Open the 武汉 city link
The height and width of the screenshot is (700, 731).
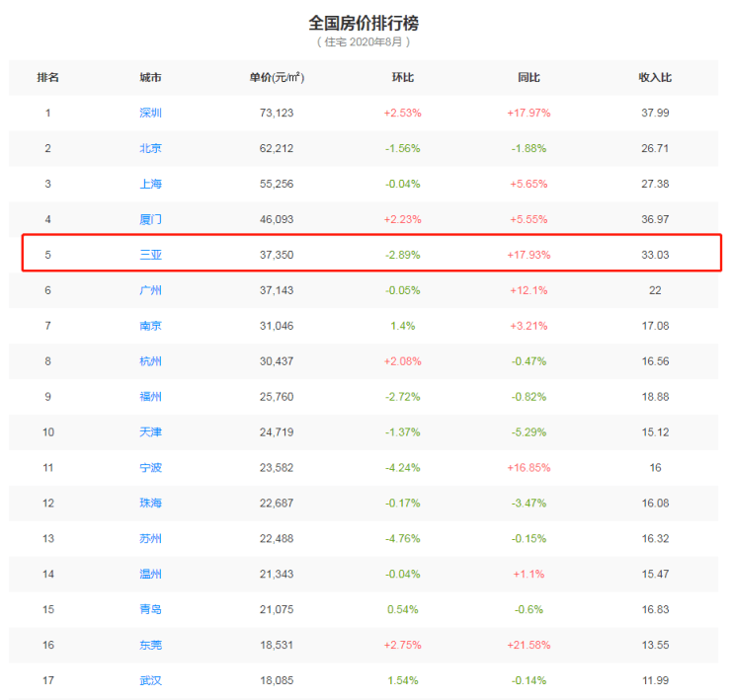pos(150,680)
